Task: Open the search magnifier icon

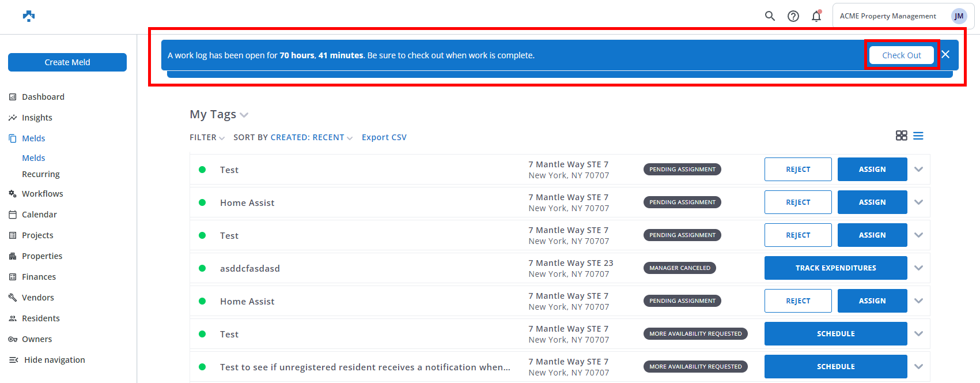Action: click(x=770, y=16)
